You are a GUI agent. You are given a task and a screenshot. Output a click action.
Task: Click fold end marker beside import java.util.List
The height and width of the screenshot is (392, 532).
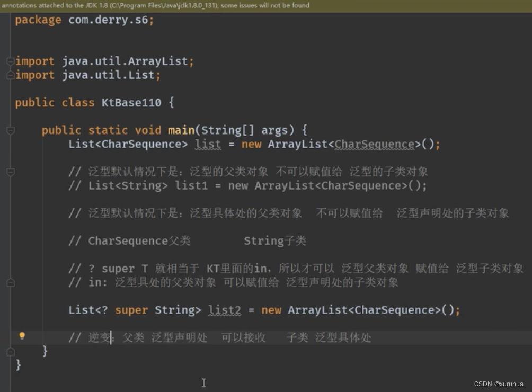click(x=11, y=75)
